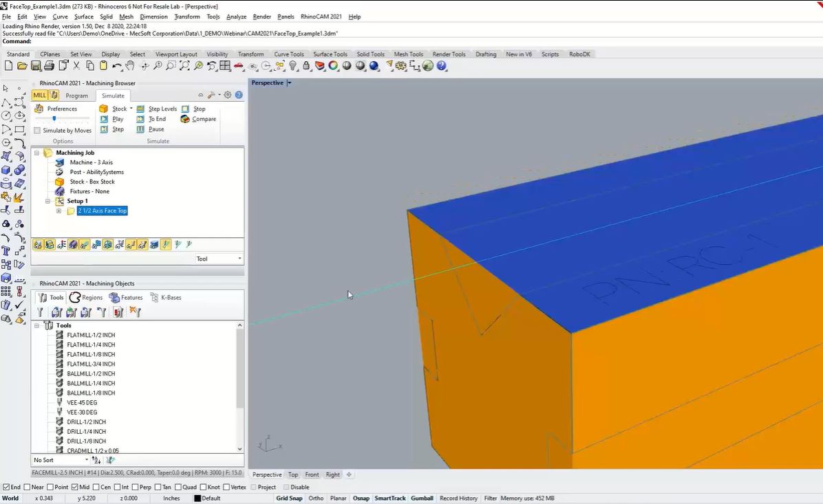Click the Stock display icon
This screenshot has width=823, height=504.
tap(104, 109)
